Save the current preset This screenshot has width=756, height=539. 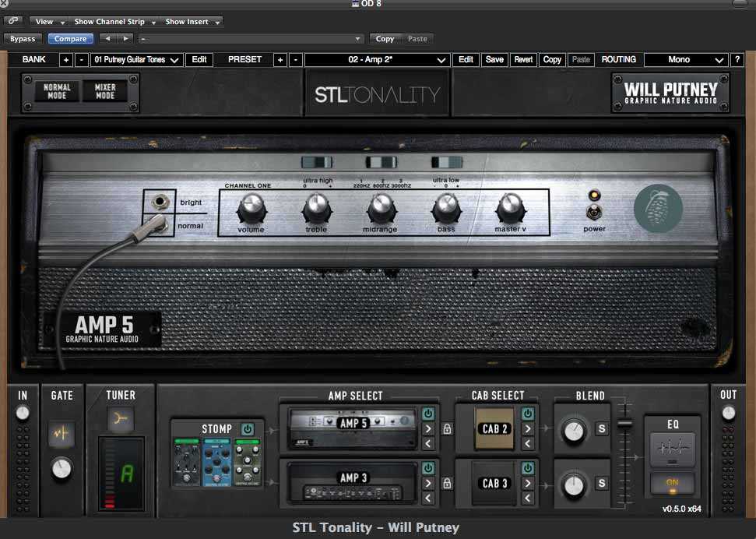(x=494, y=60)
